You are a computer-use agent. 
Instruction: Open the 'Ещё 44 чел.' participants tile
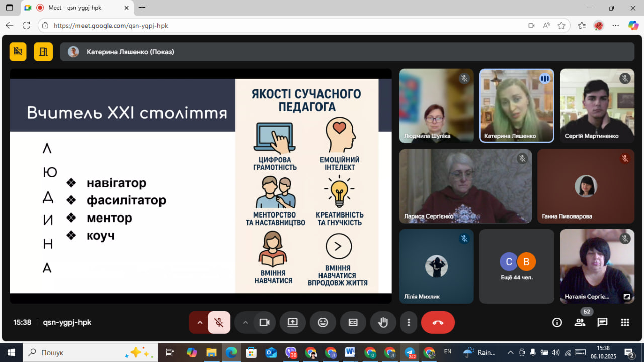click(517, 266)
